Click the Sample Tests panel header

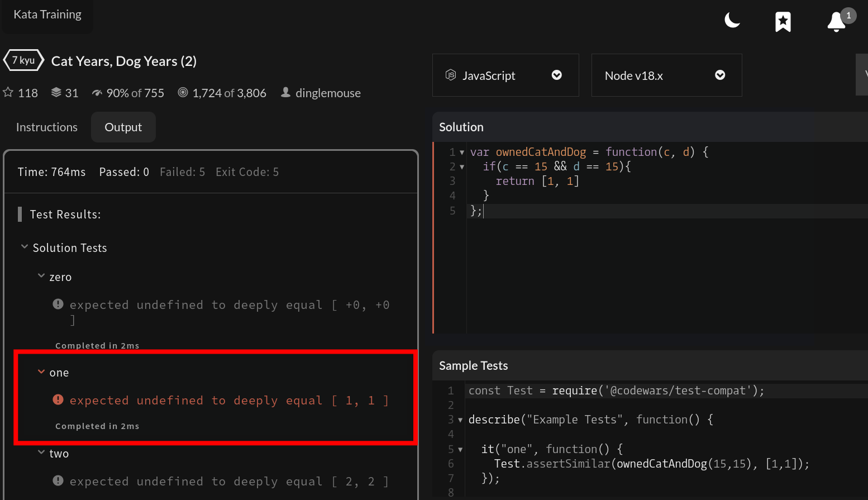[x=650, y=365]
